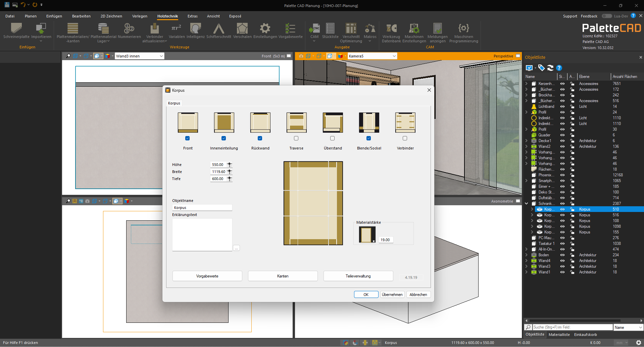Toggle visibility of the Decke1 object
Screen dimensions: 644x347
tap(562, 141)
